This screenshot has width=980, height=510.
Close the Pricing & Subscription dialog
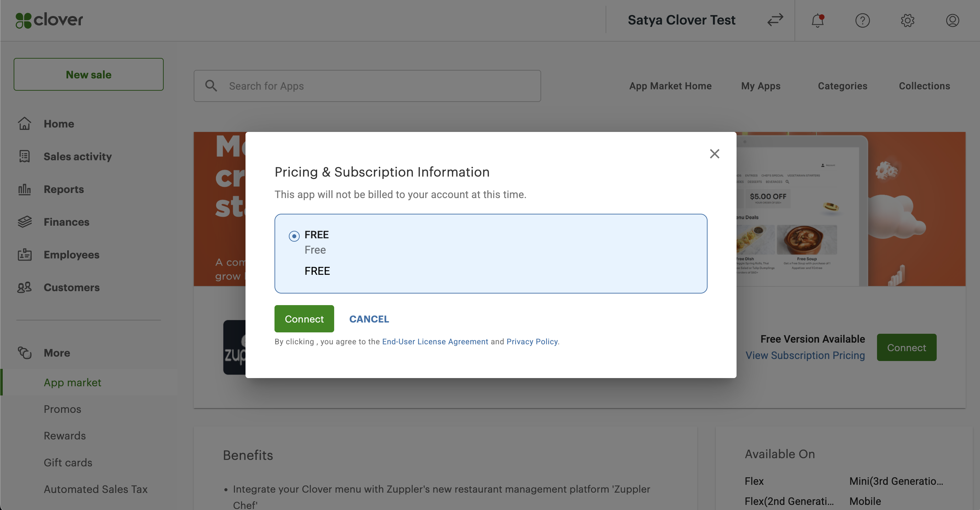(714, 154)
